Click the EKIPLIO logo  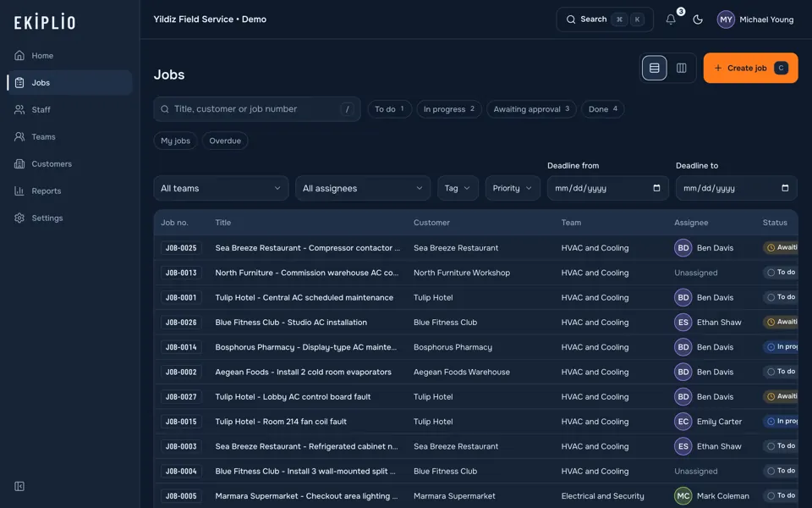coord(45,22)
